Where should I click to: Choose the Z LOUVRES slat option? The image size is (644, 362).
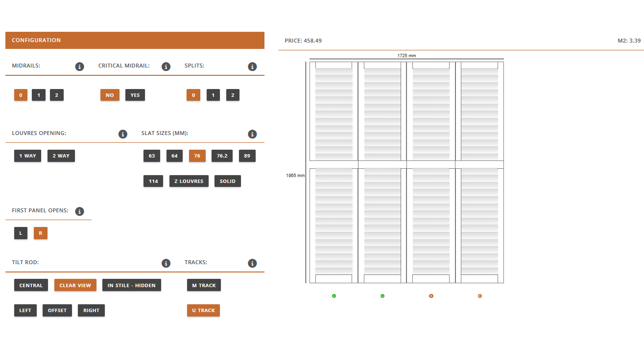click(189, 181)
